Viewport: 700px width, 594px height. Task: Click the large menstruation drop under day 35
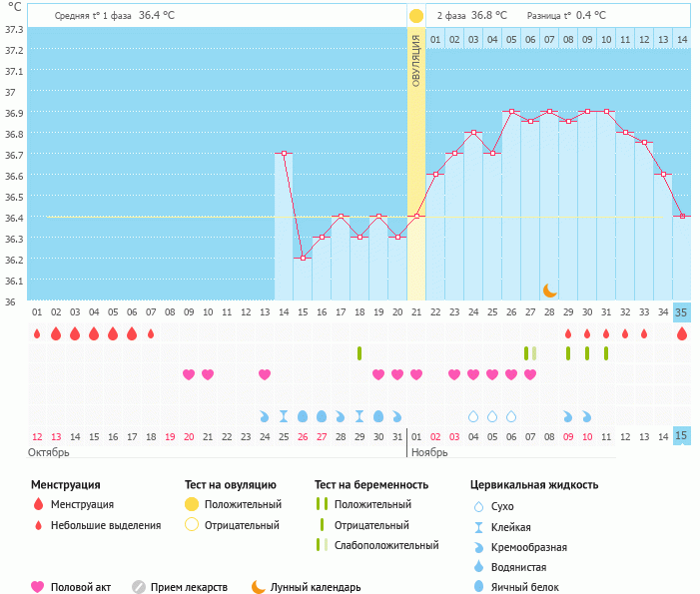(682, 334)
